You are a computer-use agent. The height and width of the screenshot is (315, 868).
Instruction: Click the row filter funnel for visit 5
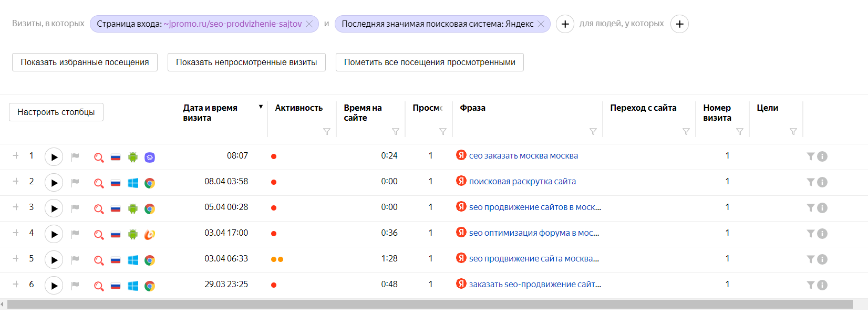point(811,259)
